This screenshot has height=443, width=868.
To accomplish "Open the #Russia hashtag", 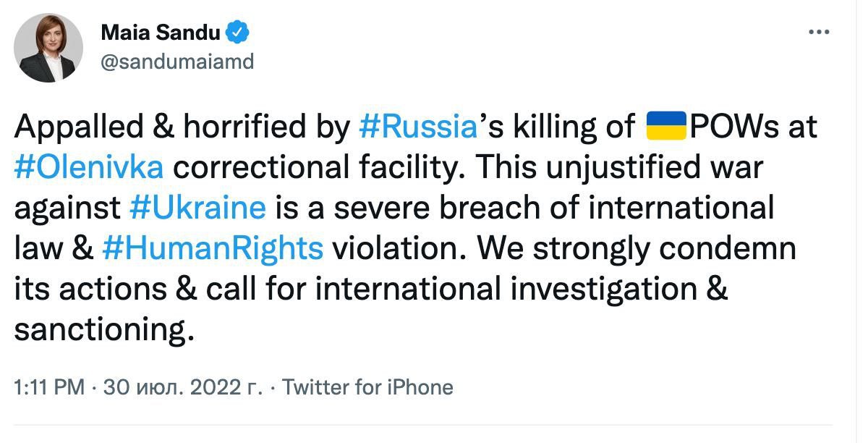I will click(417, 127).
